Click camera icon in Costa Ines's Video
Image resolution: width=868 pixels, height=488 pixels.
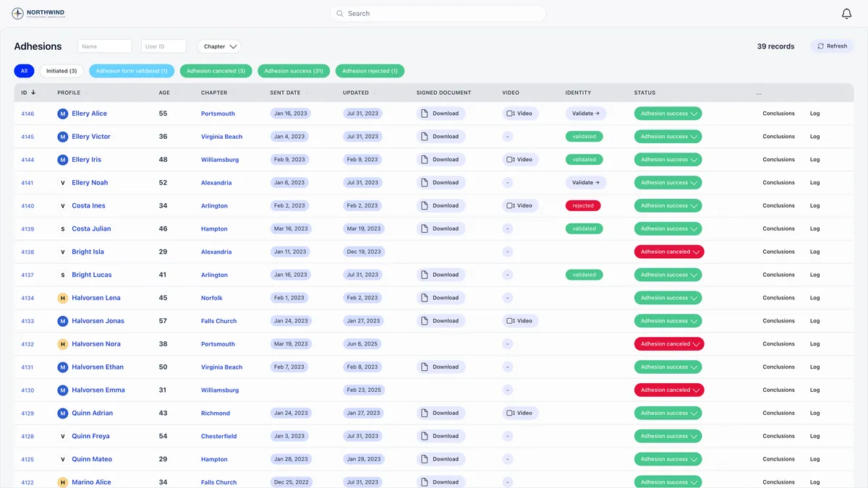point(510,206)
